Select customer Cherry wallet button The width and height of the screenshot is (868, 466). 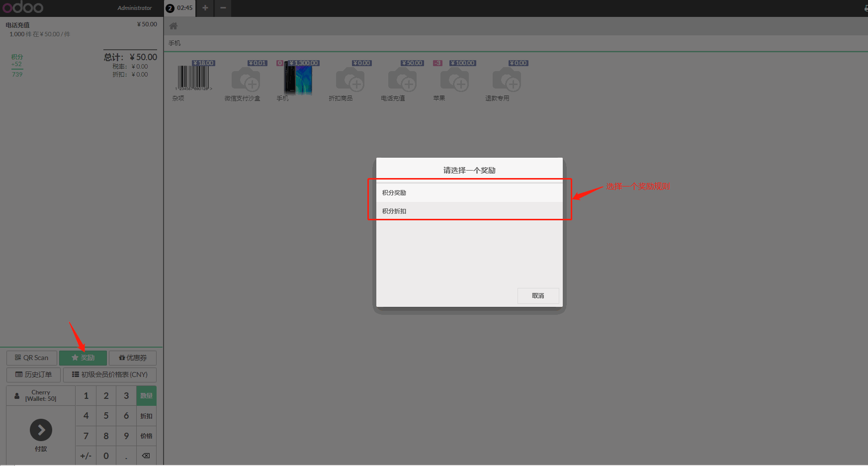41,396
